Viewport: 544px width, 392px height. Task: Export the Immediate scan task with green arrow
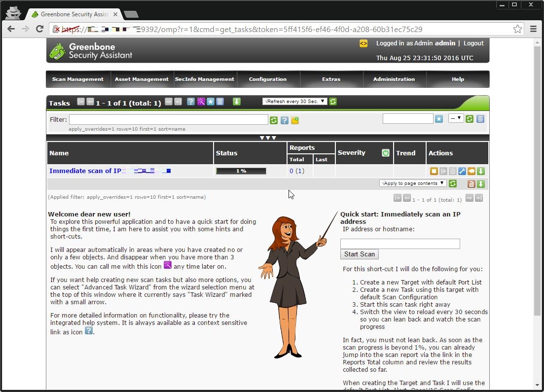pos(481,171)
